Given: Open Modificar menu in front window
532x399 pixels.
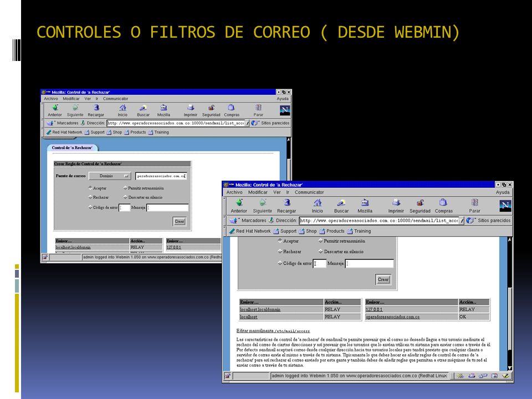Looking at the screenshot, I should click(258, 192).
